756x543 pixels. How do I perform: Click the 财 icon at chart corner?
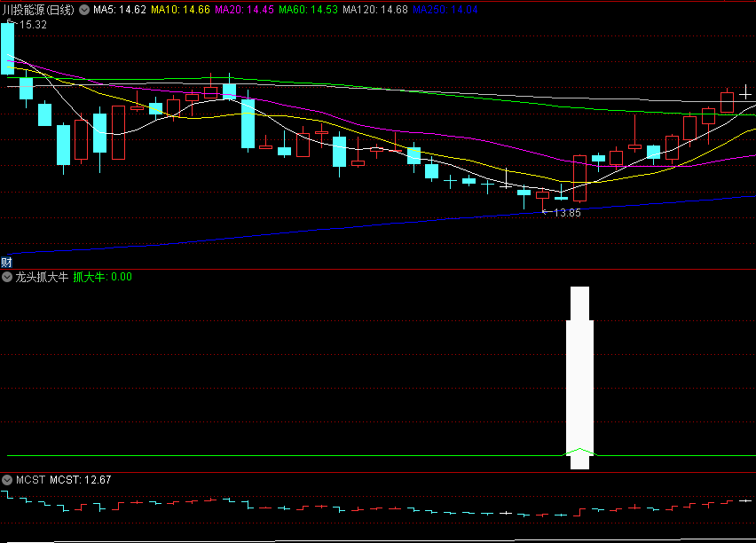point(6,263)
